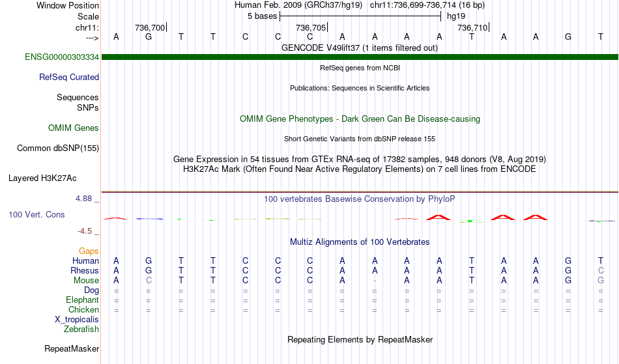
Task: Open the RefSeq Curated track label
Action: pyautogui.click(x=68, y=77)
